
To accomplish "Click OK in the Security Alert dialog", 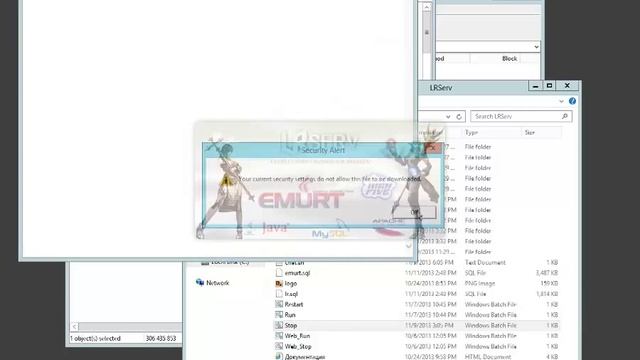I will [x=414, y=212].
